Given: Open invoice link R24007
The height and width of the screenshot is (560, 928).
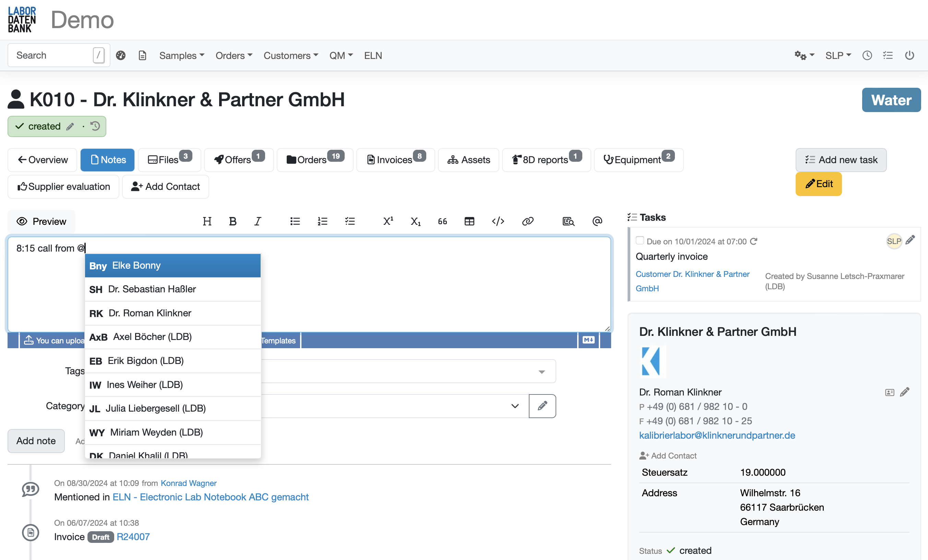Looking at the screenshot, I should [133, 536].
